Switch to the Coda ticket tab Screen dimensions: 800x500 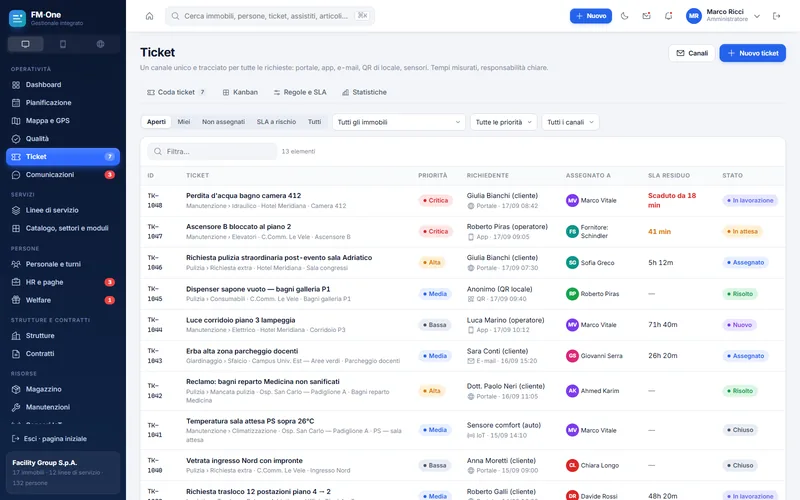point(177,92)
